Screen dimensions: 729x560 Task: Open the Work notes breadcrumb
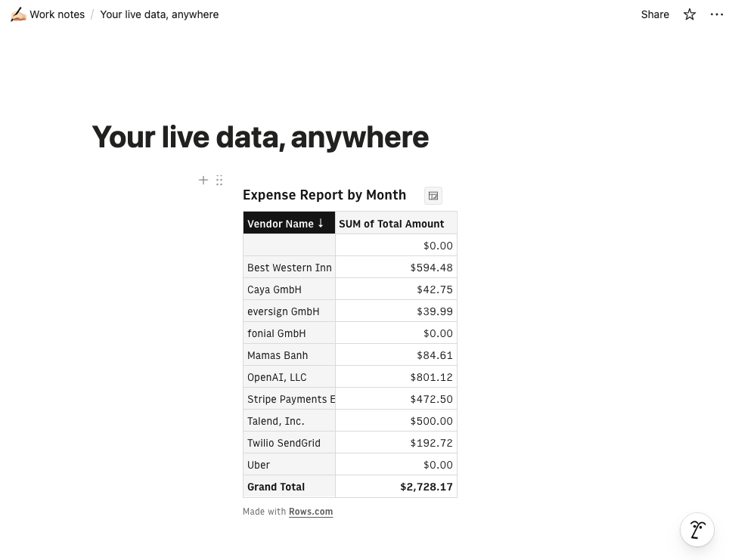[57, 14]
